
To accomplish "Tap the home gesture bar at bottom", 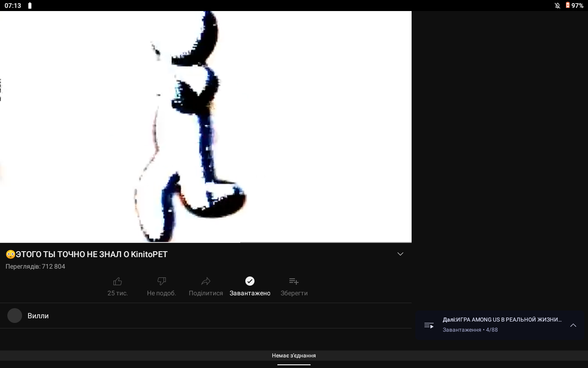I will point(294,365).
